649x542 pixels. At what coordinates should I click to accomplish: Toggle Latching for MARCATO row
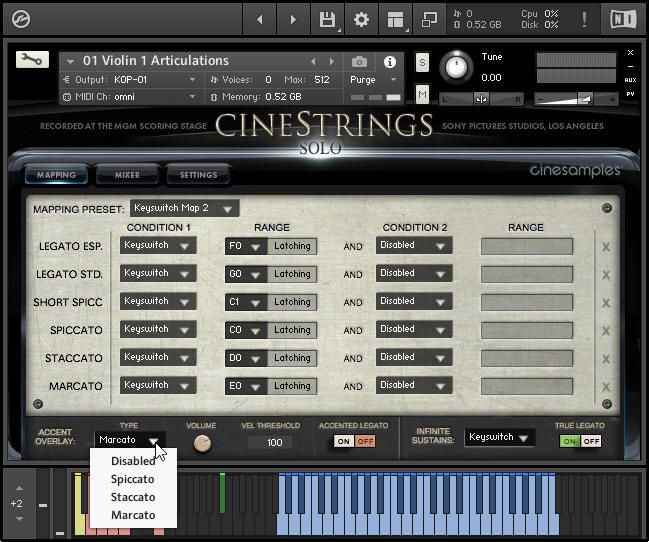click(292, 386)
